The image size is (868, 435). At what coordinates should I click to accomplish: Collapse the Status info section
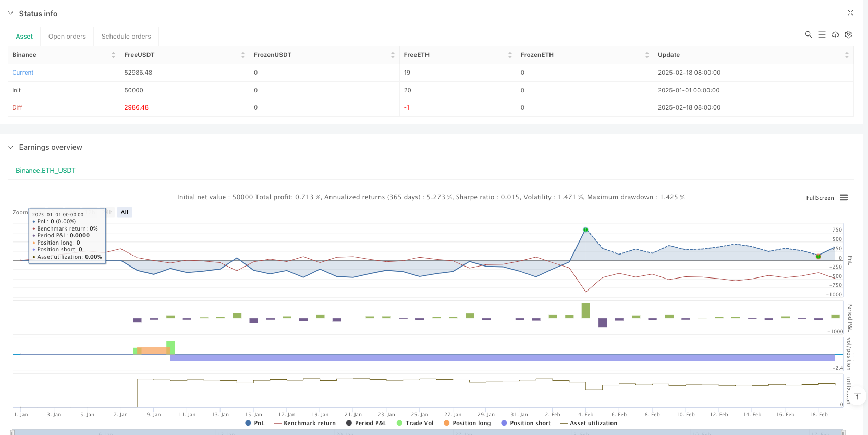coord(10,13)
